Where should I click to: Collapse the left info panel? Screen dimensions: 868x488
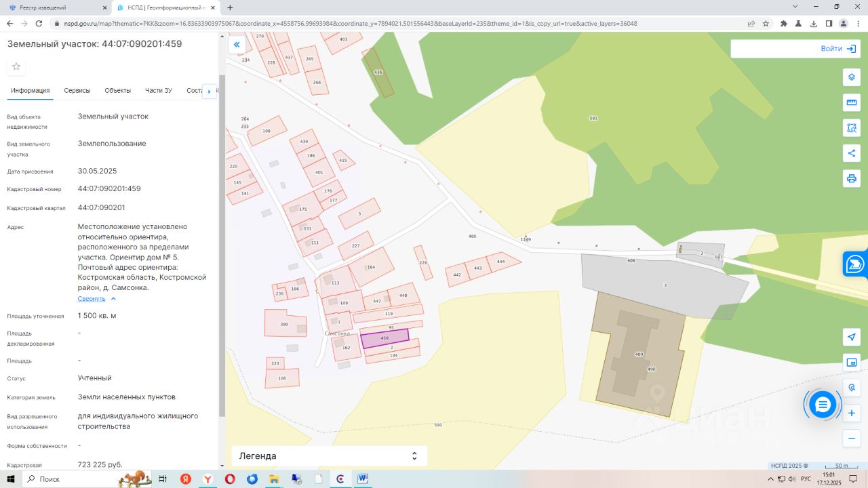[237, 45]
